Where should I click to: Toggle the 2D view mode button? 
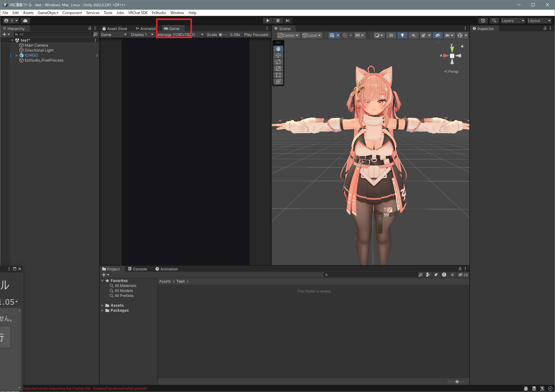391,35
